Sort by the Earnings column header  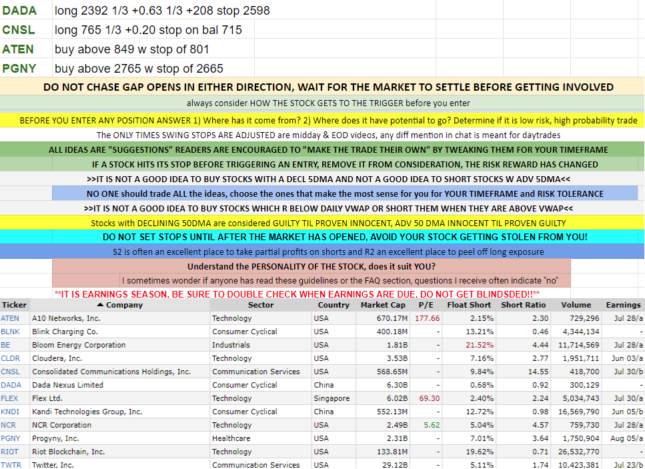point(623,305)
